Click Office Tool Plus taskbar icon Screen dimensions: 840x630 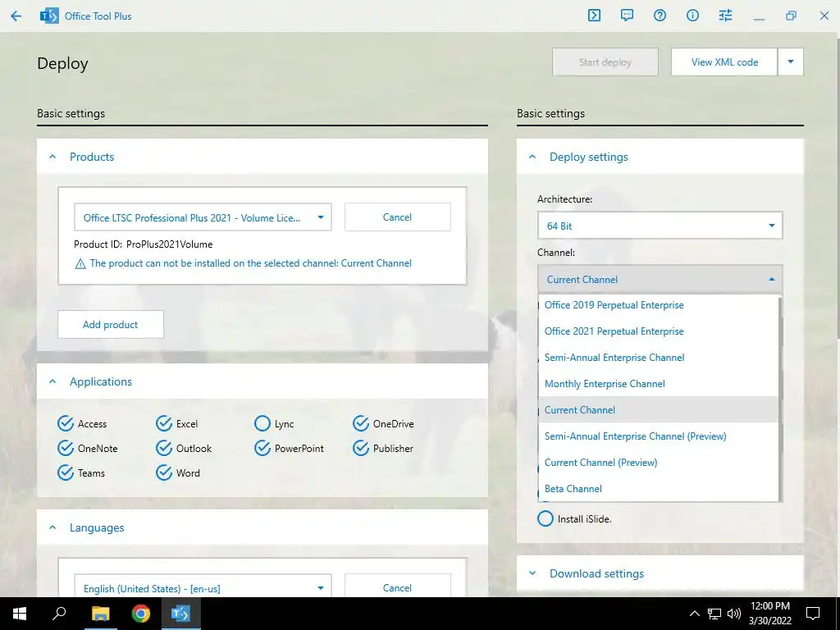click(x=181, y=614)
